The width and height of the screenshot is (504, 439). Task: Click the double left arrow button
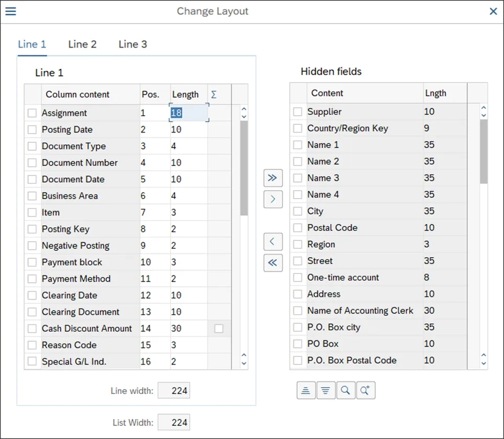click(273, 262)
